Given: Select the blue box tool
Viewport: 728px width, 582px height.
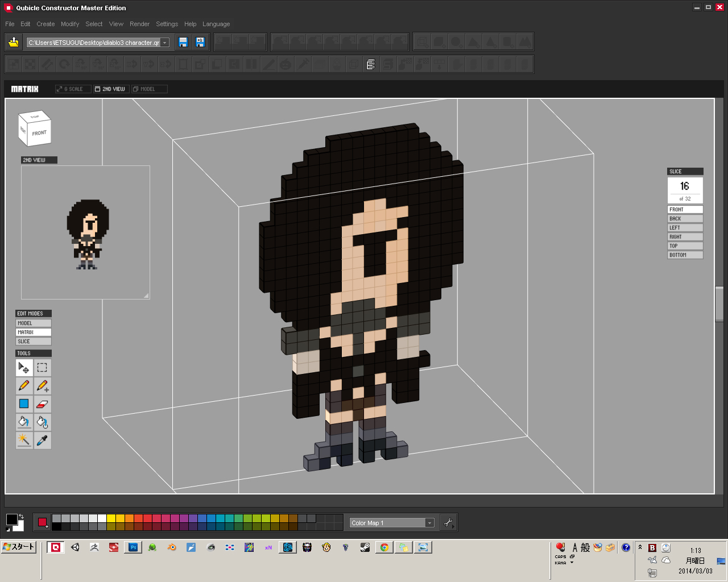Looking at the screenshot, I should [x=24, y=404].
